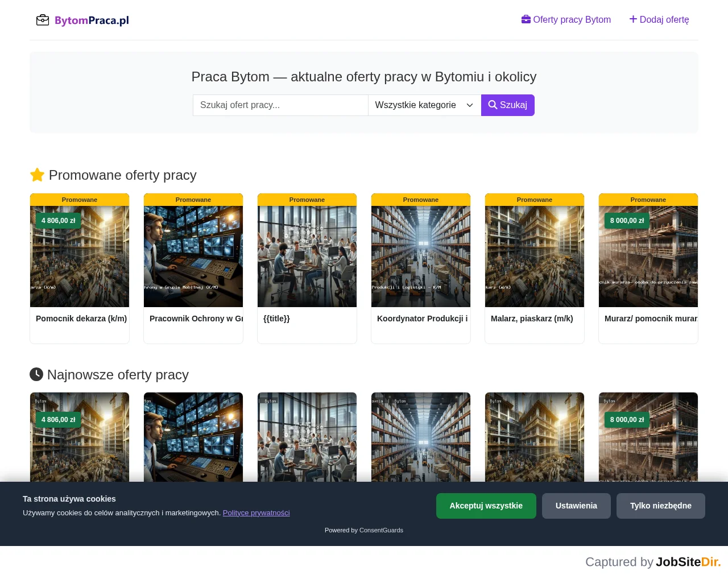The image size is (728, 579).
Task: Click the BytomPraca.pl briefcase logo icon
Action: pos(43,20)
